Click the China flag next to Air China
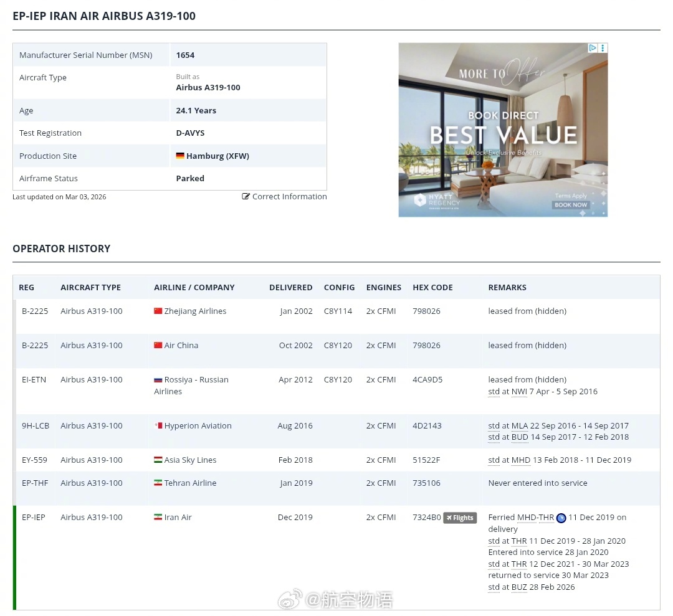 pos(158,345)
